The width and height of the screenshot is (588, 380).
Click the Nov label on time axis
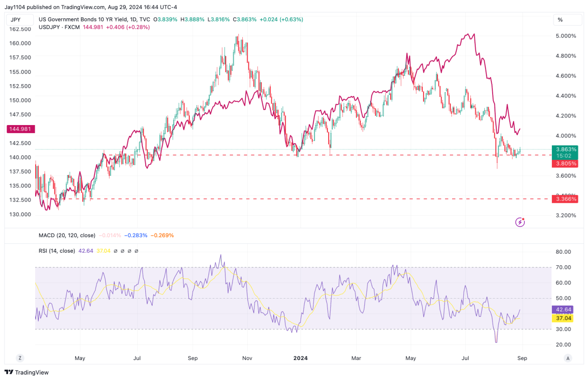248,358
